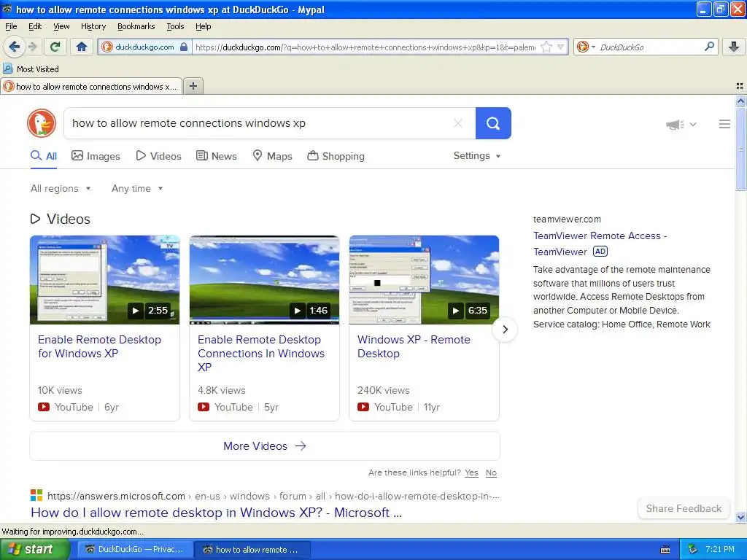
Task: Open the Most Visited bookmarks folder
Action: click(31, 69)
